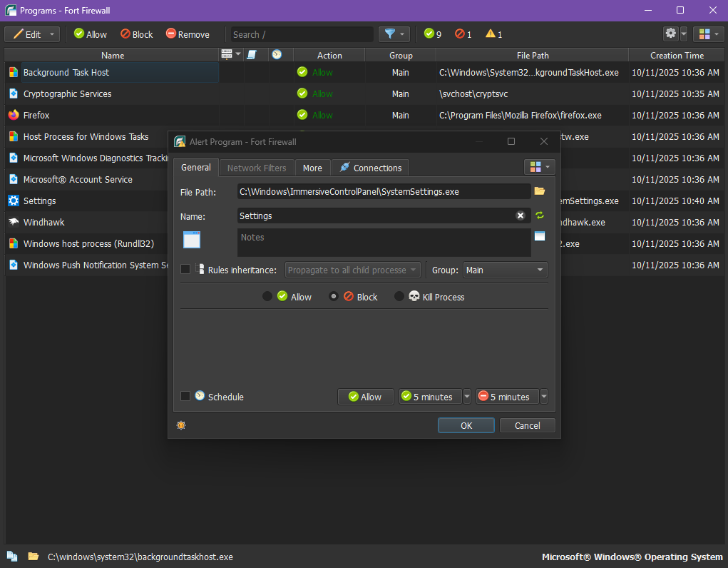Sort by the Name column header
This screenshot has width=728, height=568.
[x=113, y=56]
